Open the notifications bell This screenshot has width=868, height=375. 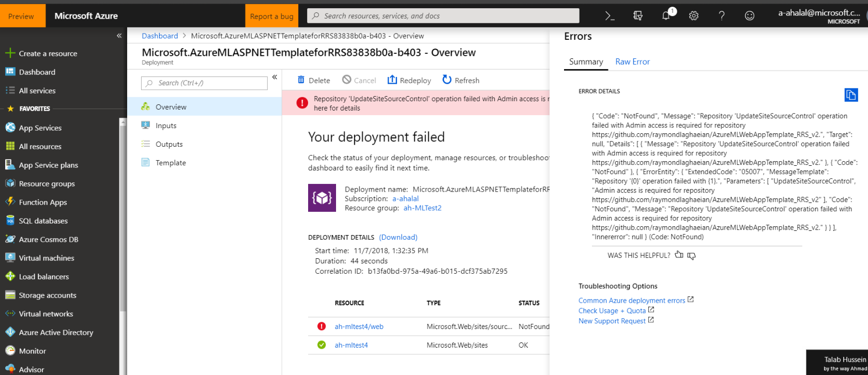[x=667, y=15]
